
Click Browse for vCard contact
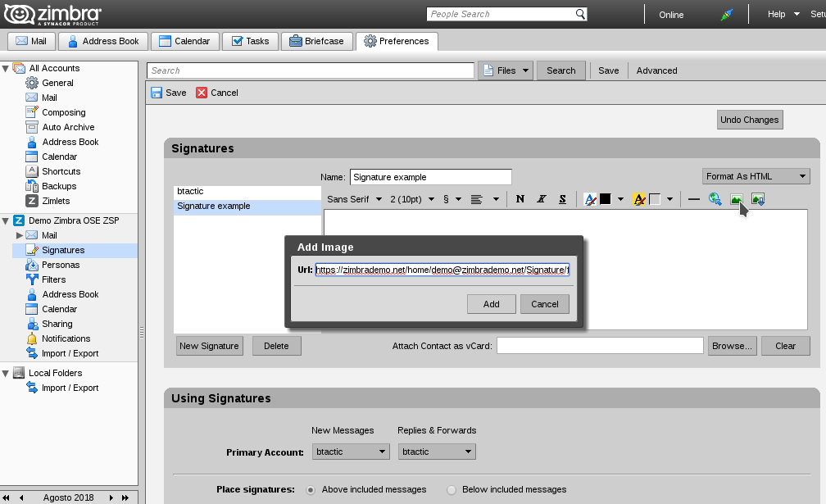point(732,346)
